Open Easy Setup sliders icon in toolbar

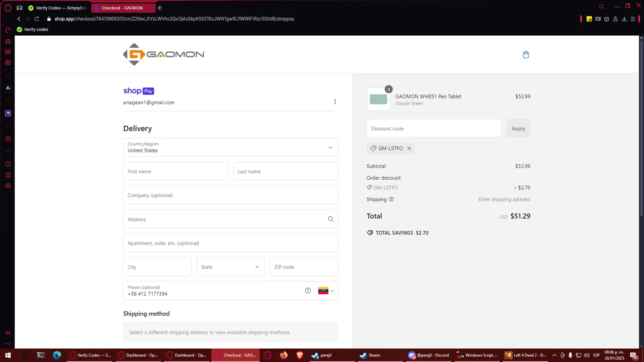click(633, 19)
